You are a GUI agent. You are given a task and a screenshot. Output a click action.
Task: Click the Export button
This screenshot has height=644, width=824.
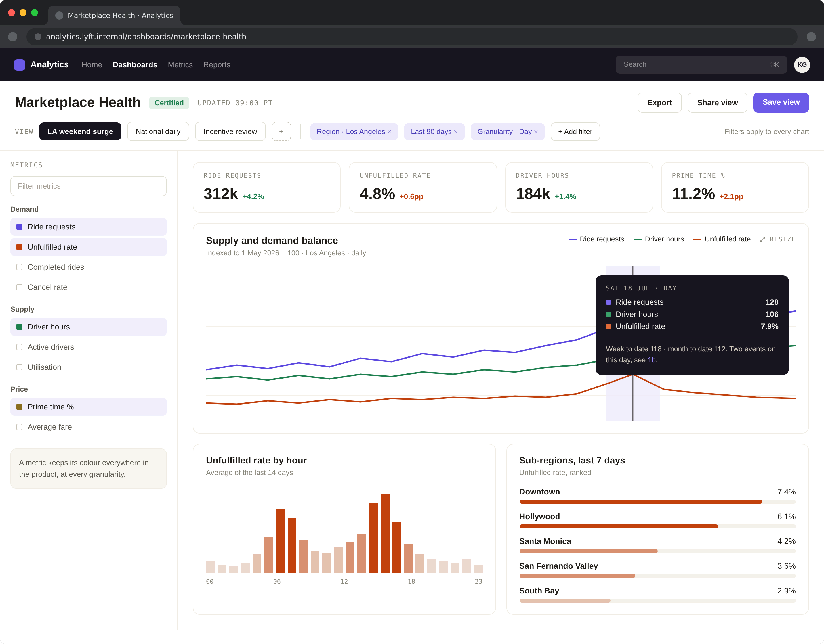[659, 103]
